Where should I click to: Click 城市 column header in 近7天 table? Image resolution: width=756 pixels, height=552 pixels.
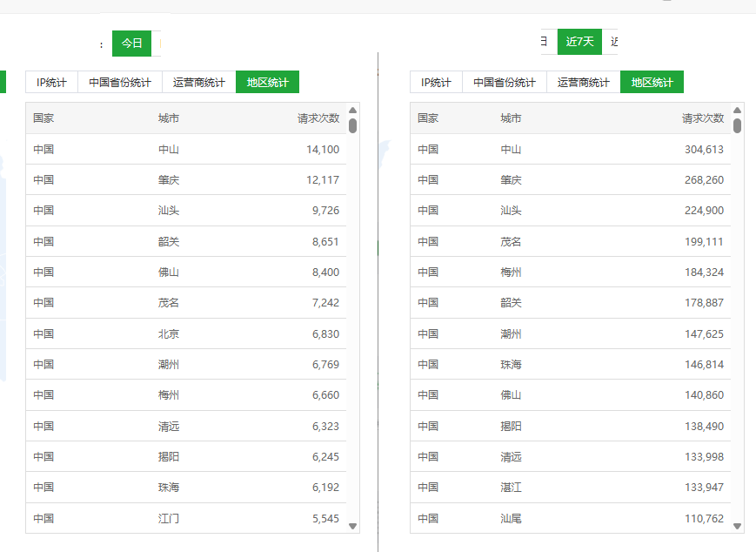point(511,118)
